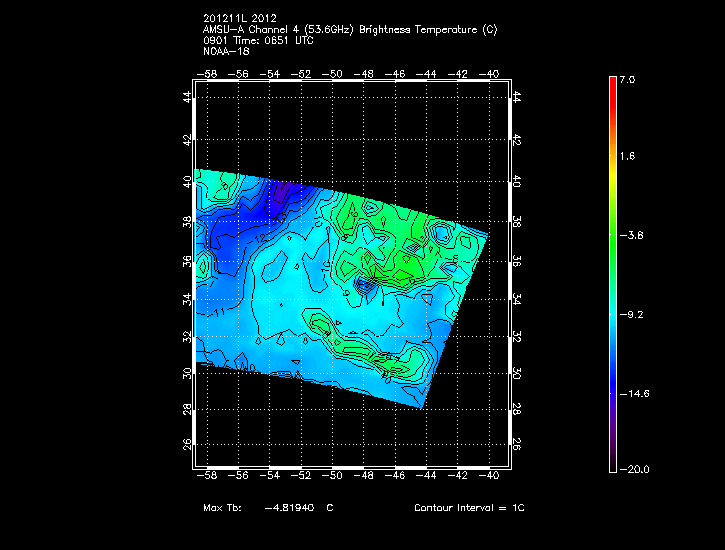Click the 7.0 label on the color bar
The image size is (725, 550).
(627, 79)
